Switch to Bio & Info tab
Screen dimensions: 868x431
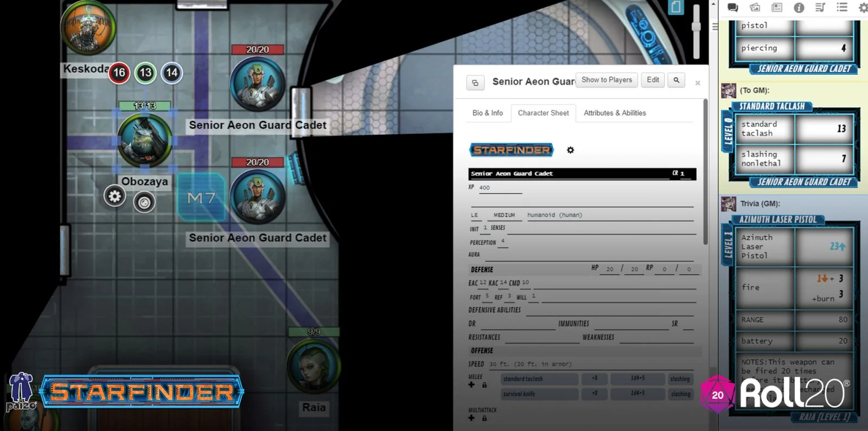pos(488,113)
